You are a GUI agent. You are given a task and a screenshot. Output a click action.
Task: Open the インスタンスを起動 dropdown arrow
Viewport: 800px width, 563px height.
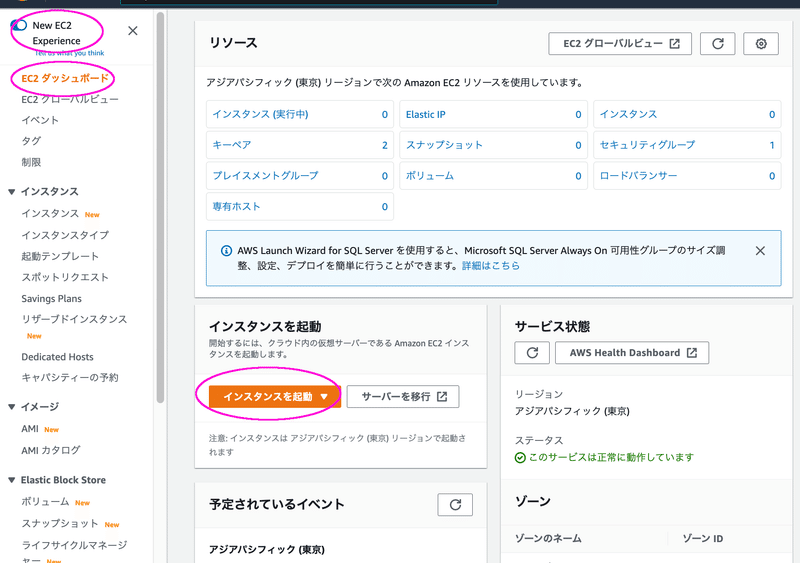(x=324, y=397)
